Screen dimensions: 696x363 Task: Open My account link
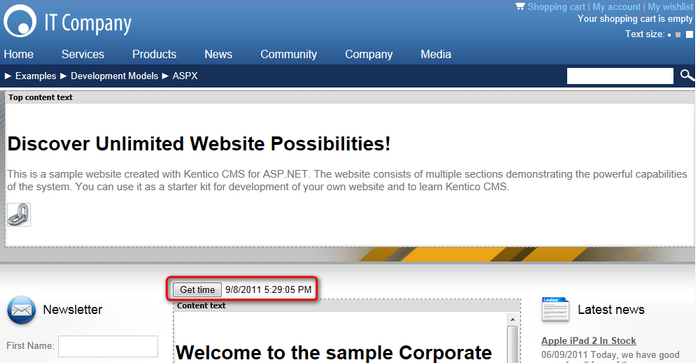coord(616,7)
